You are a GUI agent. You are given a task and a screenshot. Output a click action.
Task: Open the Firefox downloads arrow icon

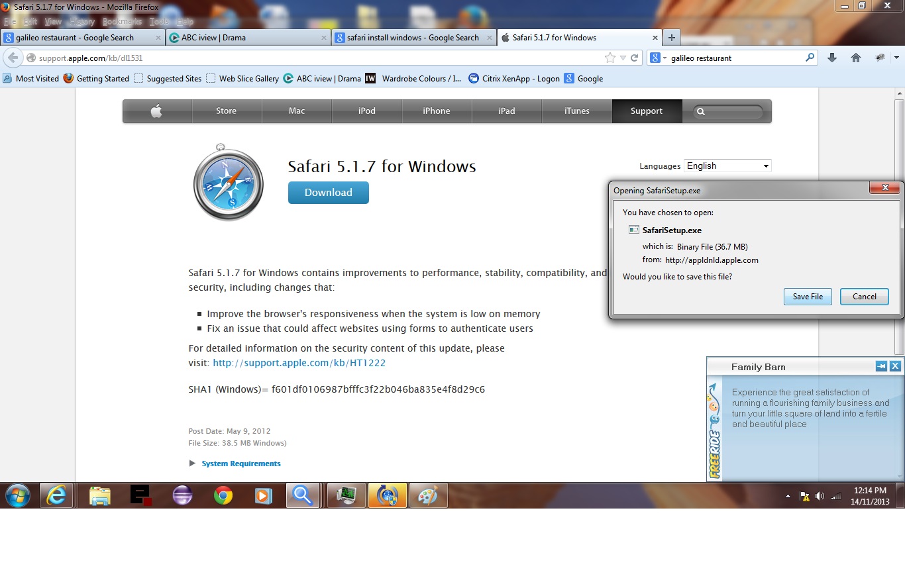[x=832, y=58]
